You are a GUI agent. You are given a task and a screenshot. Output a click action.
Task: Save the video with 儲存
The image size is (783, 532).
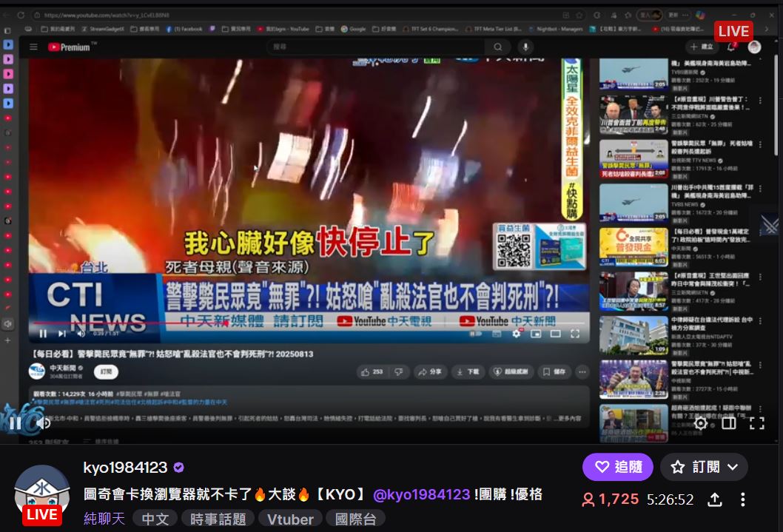(x=554, y=371)
